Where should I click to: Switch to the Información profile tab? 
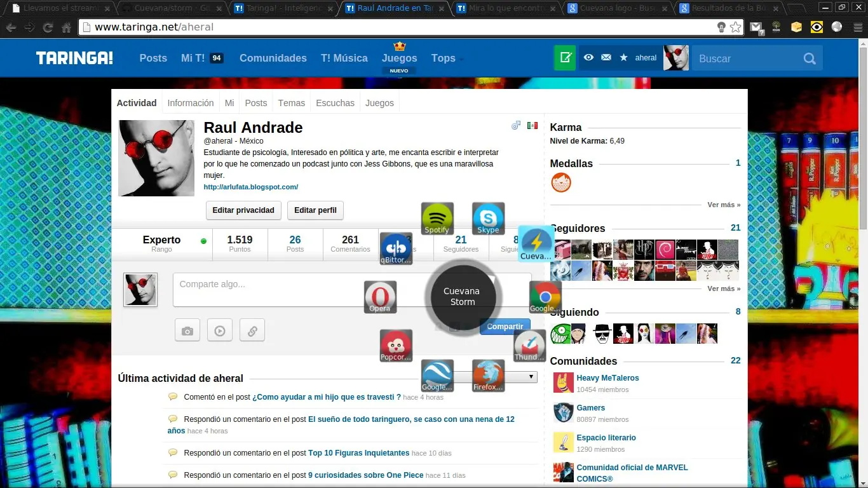click(x=191, y=103)
